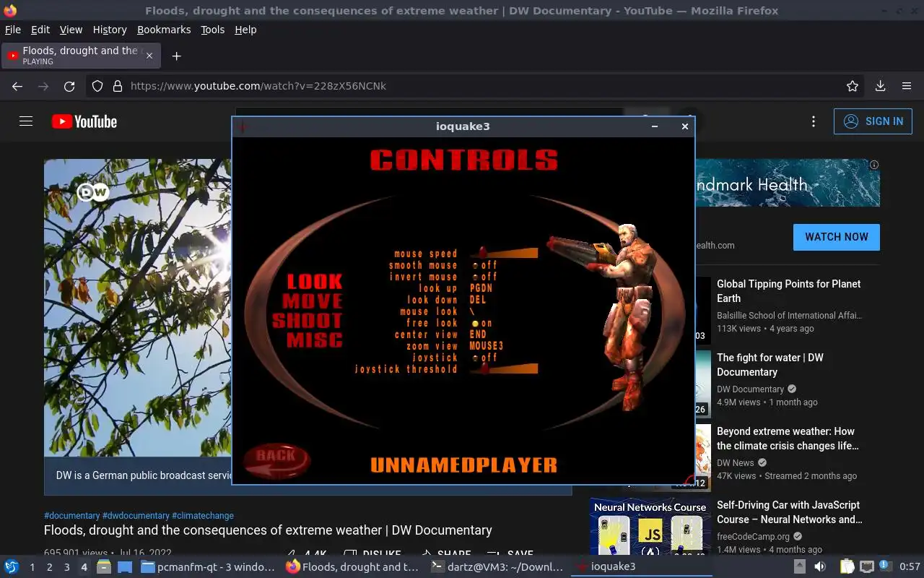
Task: Toggle invert mouse option
Action: [484, 277]
